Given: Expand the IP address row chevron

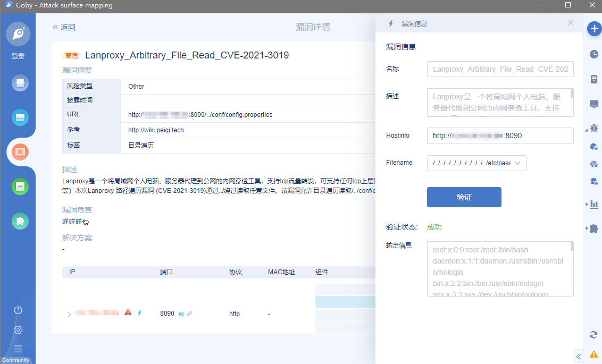Looking at the screenshot, I should (69, 314).
